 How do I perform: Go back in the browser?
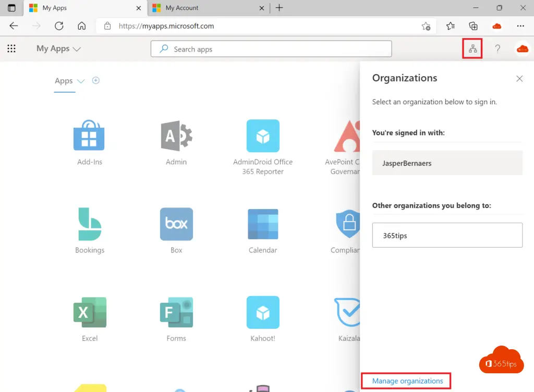pos(14,26)
